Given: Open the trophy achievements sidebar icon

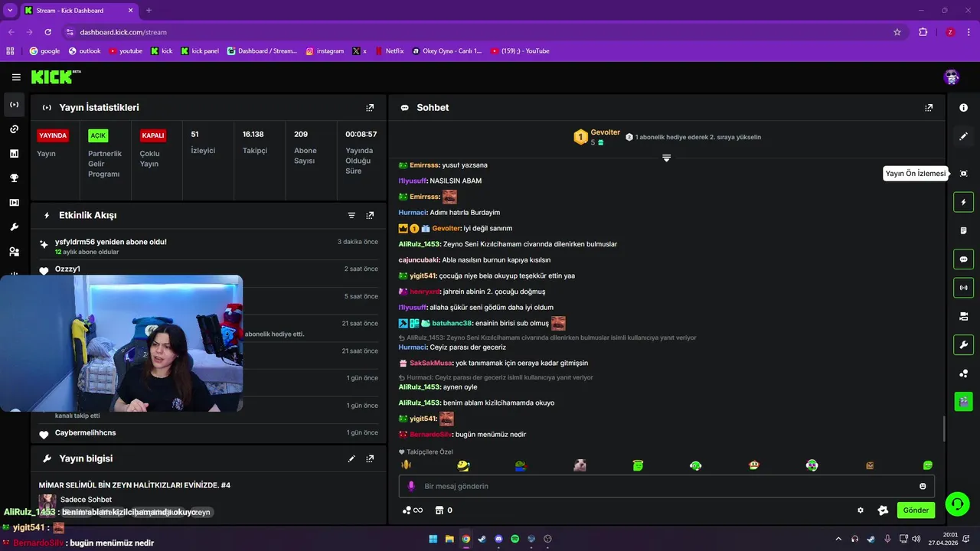Looking at the screenshot, I should tap(14, 178).
